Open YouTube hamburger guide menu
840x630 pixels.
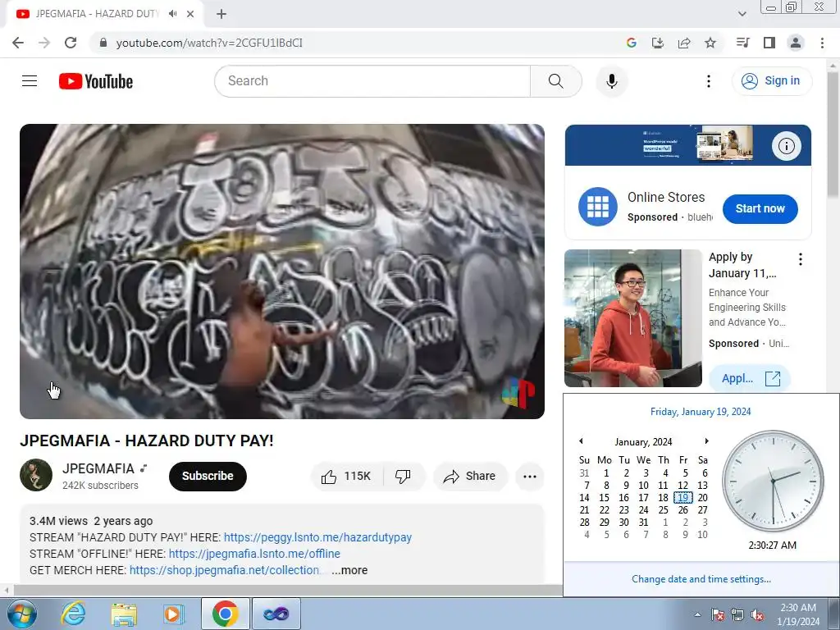point(30,81)
